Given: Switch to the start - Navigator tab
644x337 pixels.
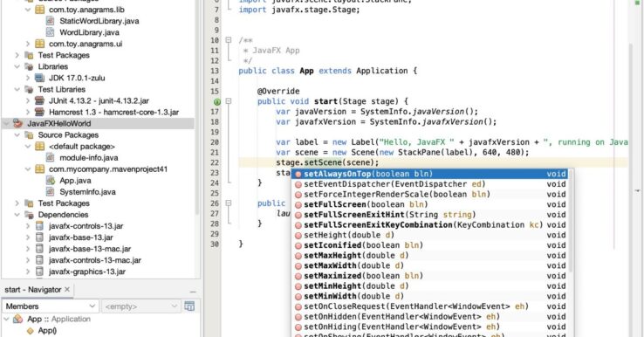Looking at the screenshot, I should tap(33, 290).
